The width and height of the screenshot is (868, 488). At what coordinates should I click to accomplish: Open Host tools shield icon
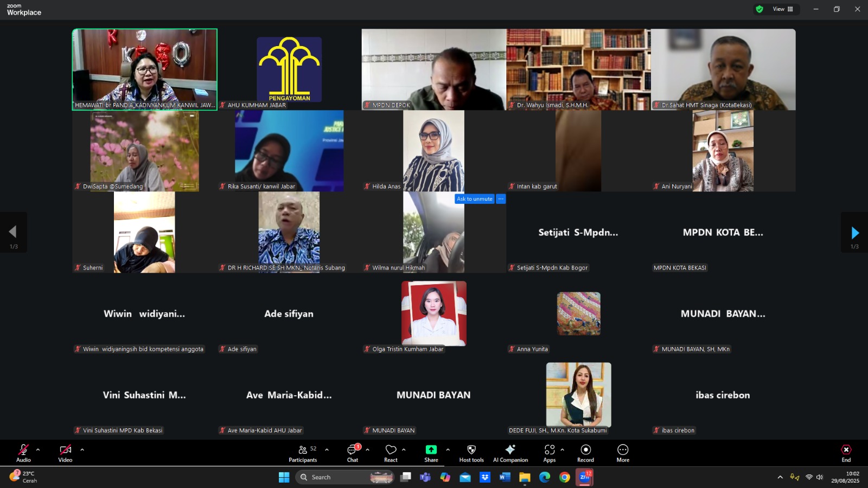[x=471, y=453]
